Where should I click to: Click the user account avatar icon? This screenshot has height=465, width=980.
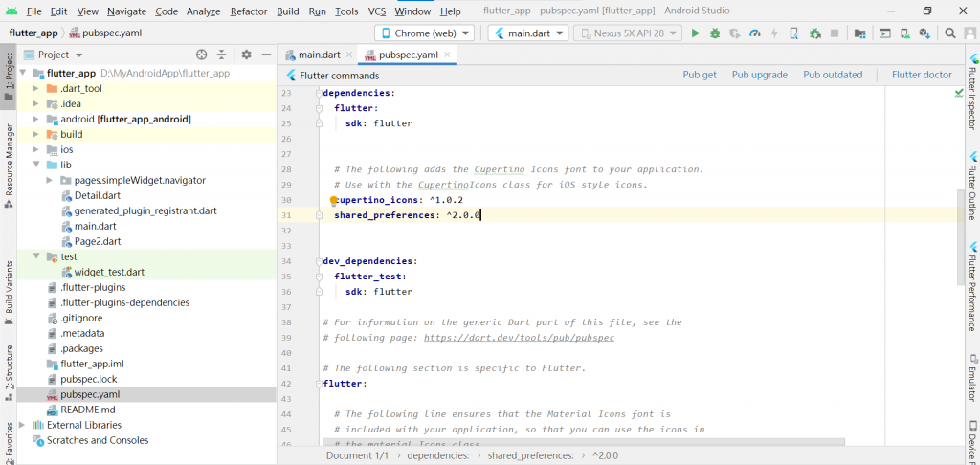(x=969, y=33)
